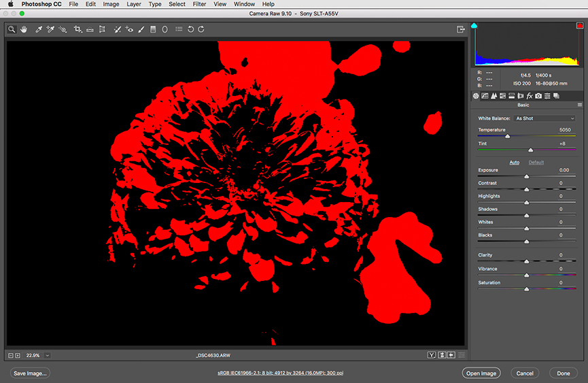Toggle full screen mode icon

point(461,29)
